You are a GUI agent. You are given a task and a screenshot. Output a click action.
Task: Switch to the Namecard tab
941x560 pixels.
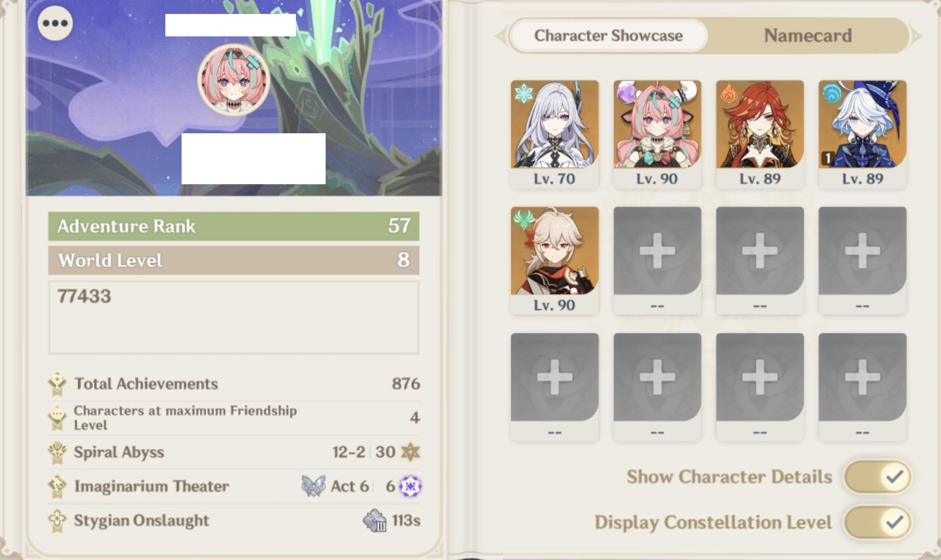pyautogui.click(x=808, y=36)
